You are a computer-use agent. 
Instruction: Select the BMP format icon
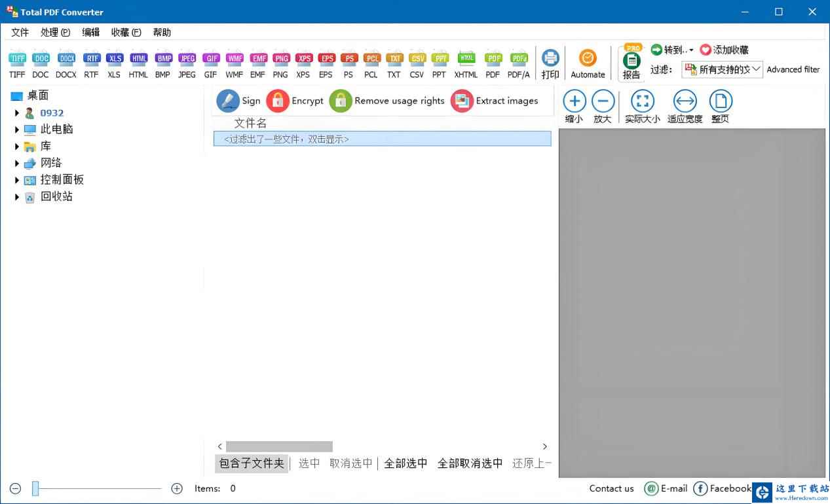point(163,64)
